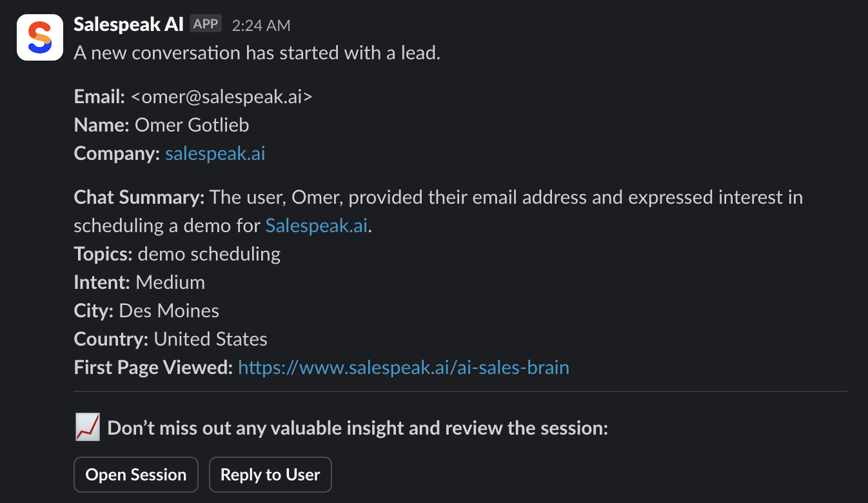Image resolution: width=868 pixels, height=503 pixels.
Task: Click the chart increasing emoji icon
Action: pyautogui.click(x=87, y=428)
